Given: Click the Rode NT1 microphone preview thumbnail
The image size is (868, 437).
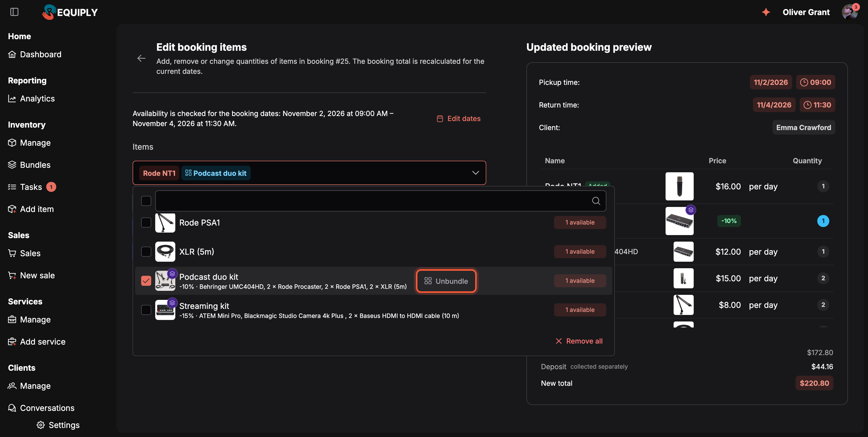Looking at the screenshot, I should [x=679, y=186].
